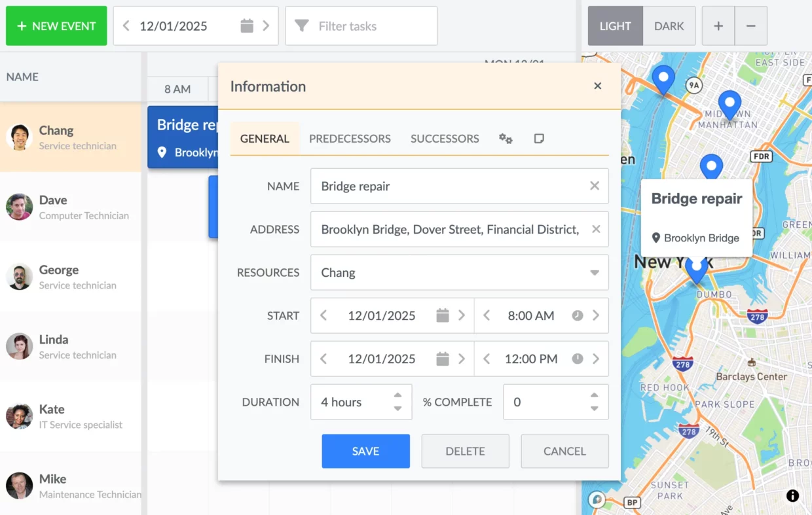Open the finish time clock picker

(577, 359)
